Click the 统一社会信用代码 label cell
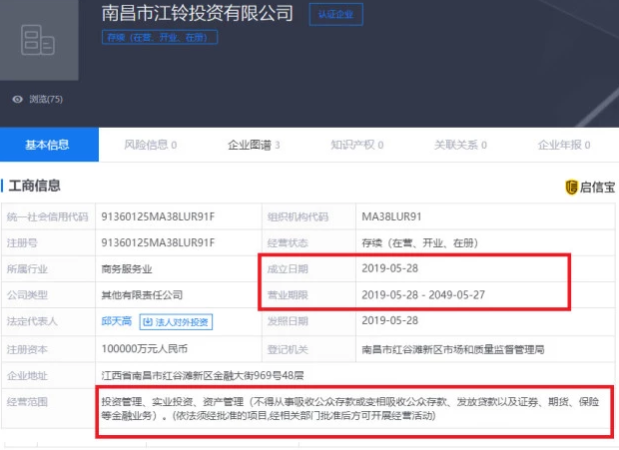This screenshot has width=619, height=450. coord(47,217)
